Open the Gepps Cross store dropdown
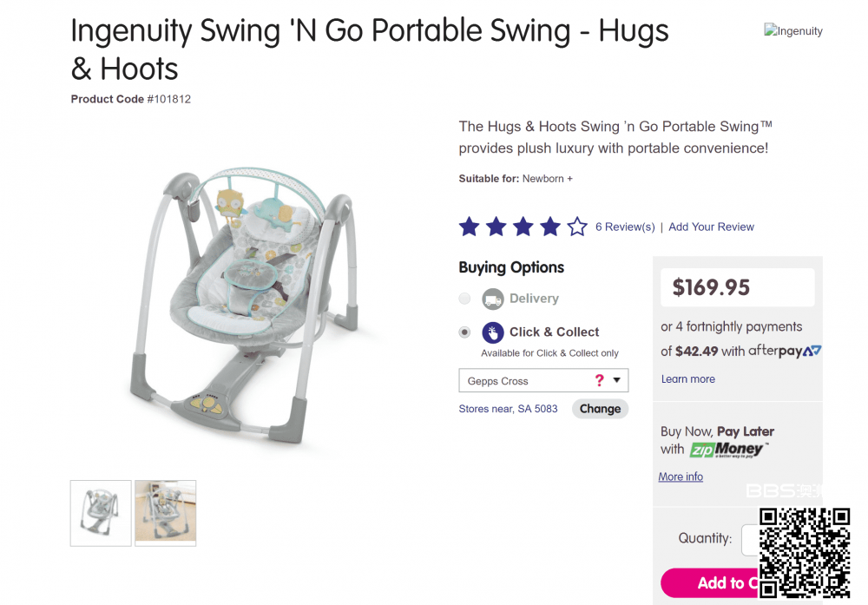The width and height of the screenshot is (868, 605). [x=542, y=380]
